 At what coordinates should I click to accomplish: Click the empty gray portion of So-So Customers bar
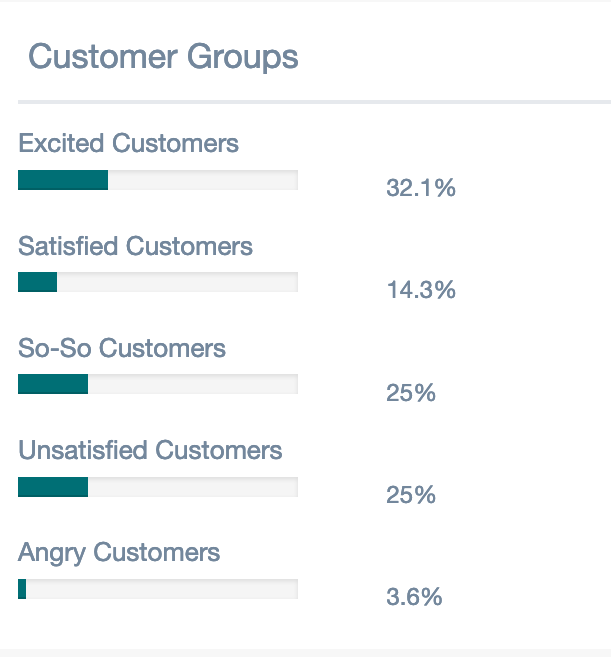(193, 384)
